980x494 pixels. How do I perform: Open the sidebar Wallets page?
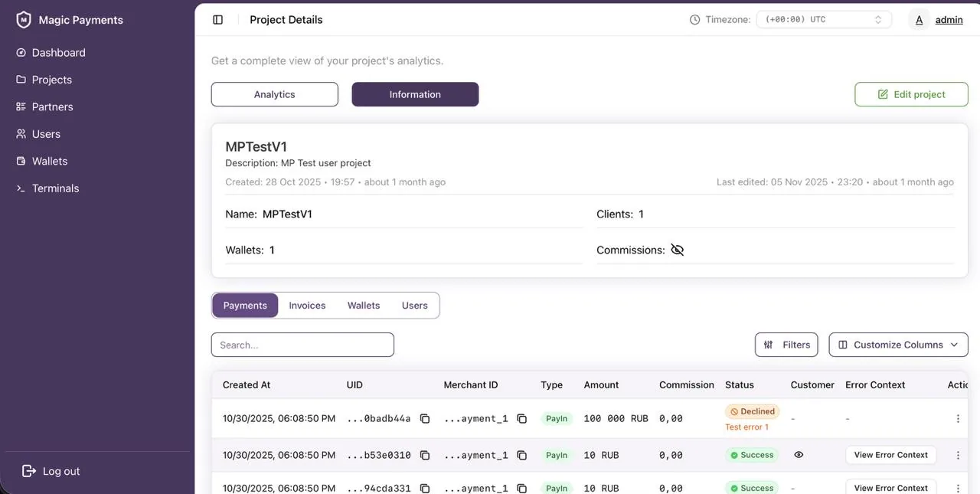point(50,162)
